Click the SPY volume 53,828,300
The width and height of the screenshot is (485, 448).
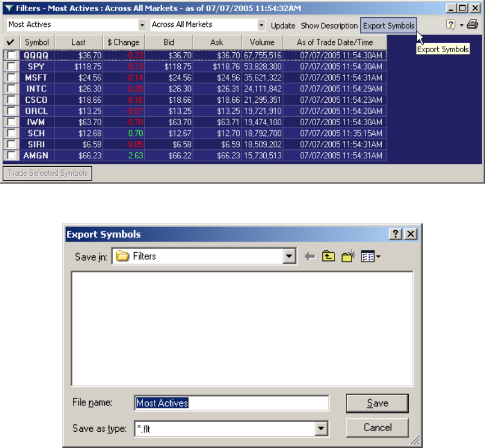[x=263, y=66]
